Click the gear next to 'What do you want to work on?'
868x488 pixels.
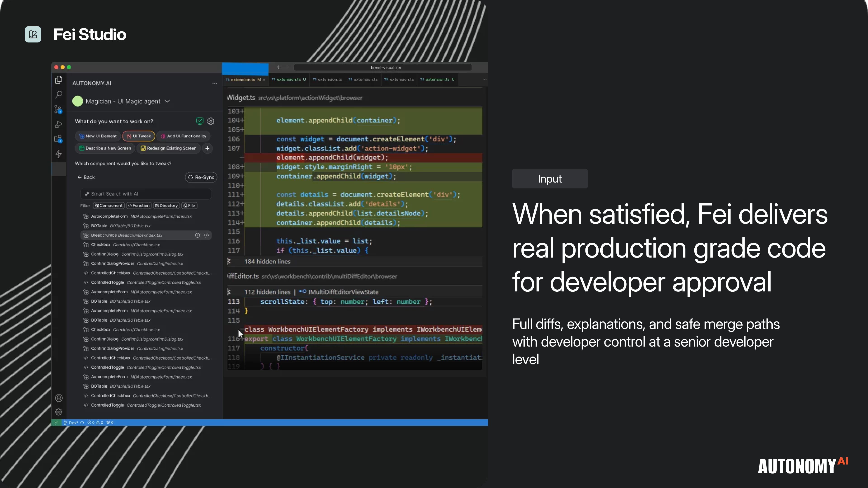pyautogui.click(x=211, y=121)
